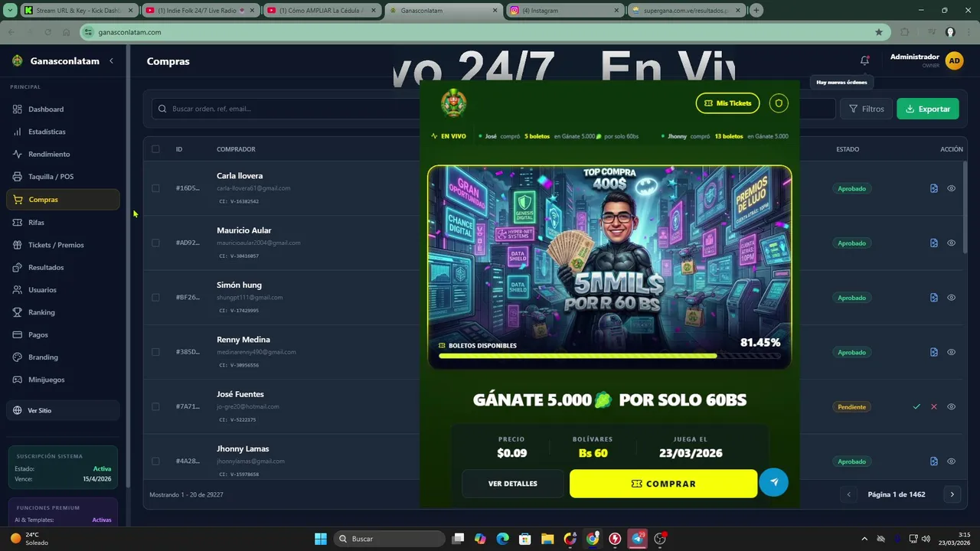Open Task View from the taskbar
980x551 pixels.
(x=457, y=539)
